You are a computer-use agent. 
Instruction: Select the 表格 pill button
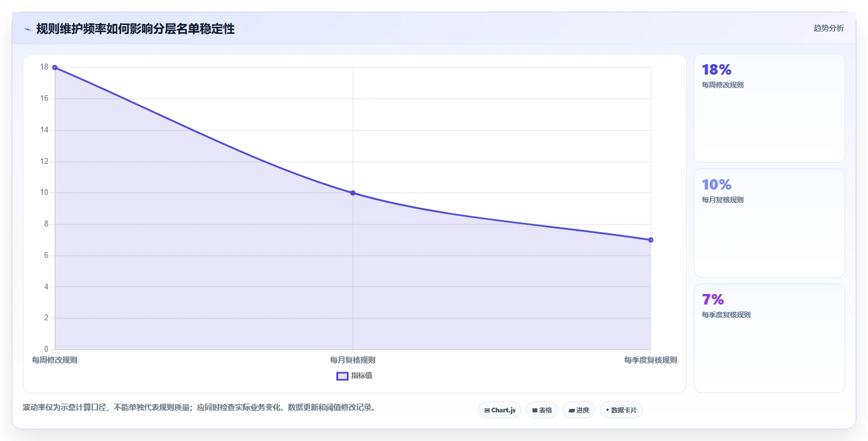[542, 410]
